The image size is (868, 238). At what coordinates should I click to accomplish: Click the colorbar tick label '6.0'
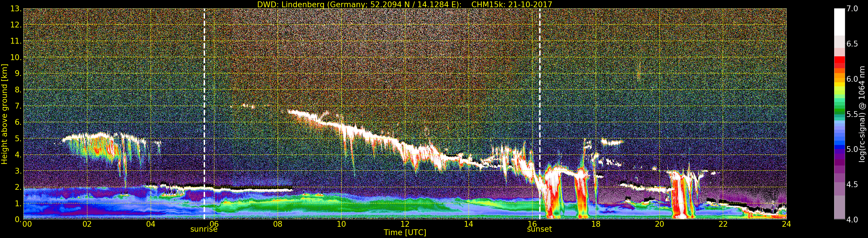click(852, 79)
